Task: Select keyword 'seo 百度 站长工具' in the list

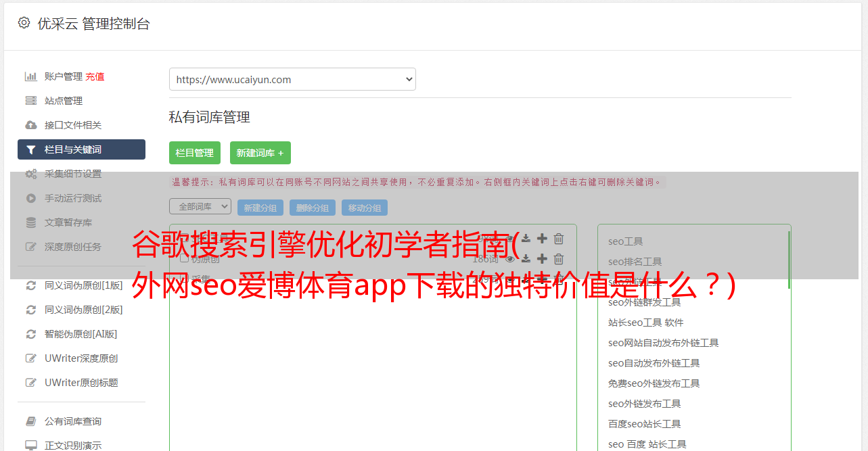Action: point(647,444)
